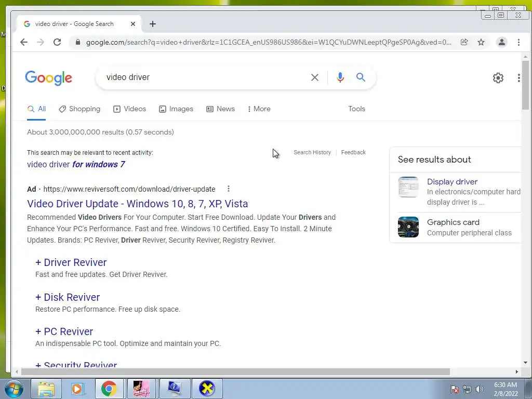
Task: Launch Windows Media Player from taskbar
Action: [77, 389]
